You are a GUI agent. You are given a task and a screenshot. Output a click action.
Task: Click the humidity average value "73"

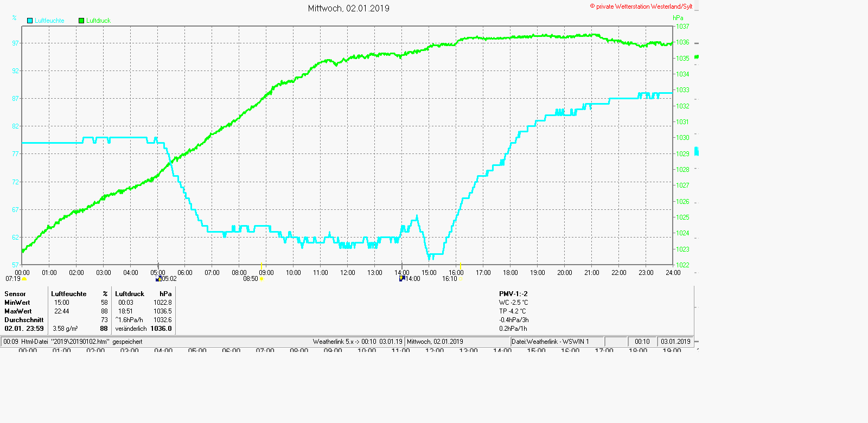104,320
